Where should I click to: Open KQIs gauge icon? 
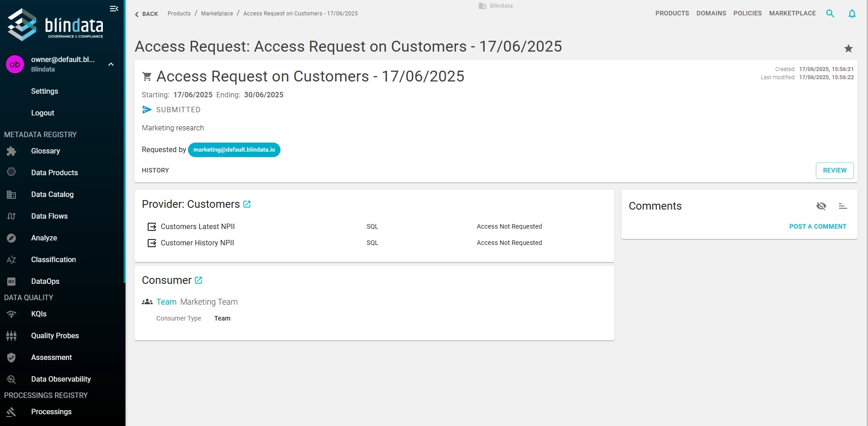11,314
